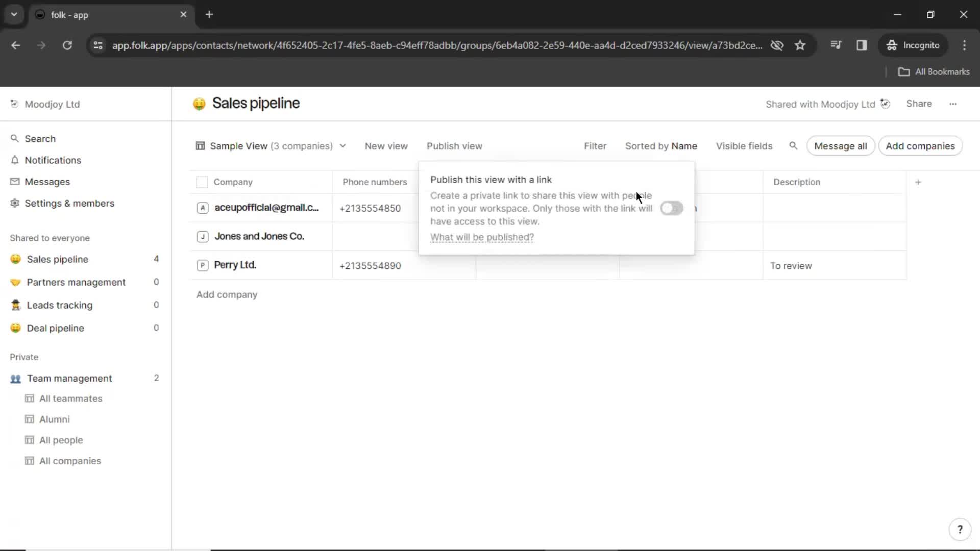Click the Add companies button
This screenshot has width=980, height=551.
920,146
